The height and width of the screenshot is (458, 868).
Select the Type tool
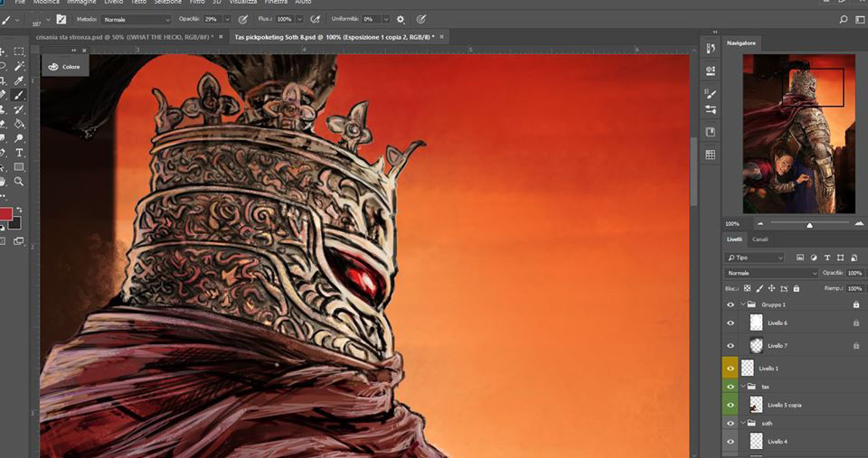coord(19,153)
